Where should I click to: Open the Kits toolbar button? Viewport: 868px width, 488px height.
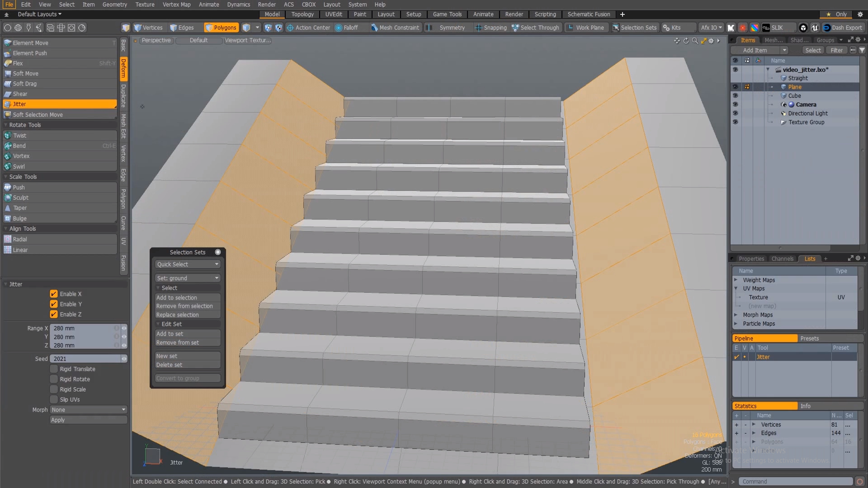[x=672, y=28]
